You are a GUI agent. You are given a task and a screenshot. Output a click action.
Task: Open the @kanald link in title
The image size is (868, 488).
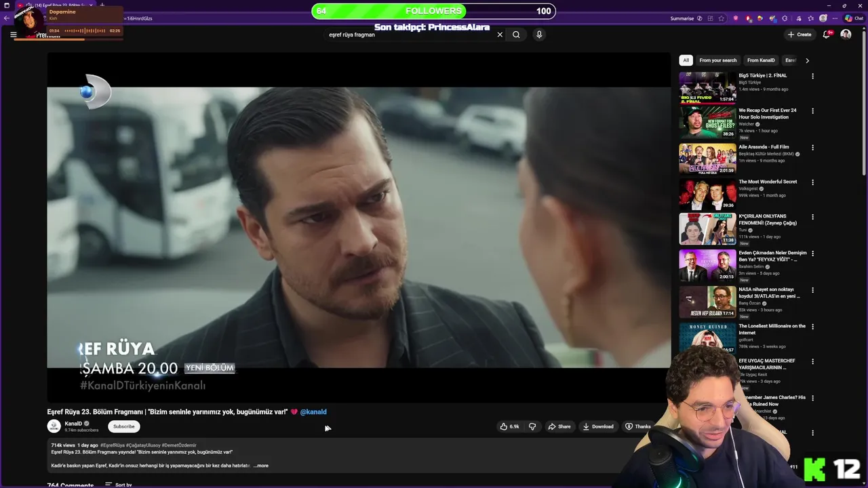(x=313, y=412)
